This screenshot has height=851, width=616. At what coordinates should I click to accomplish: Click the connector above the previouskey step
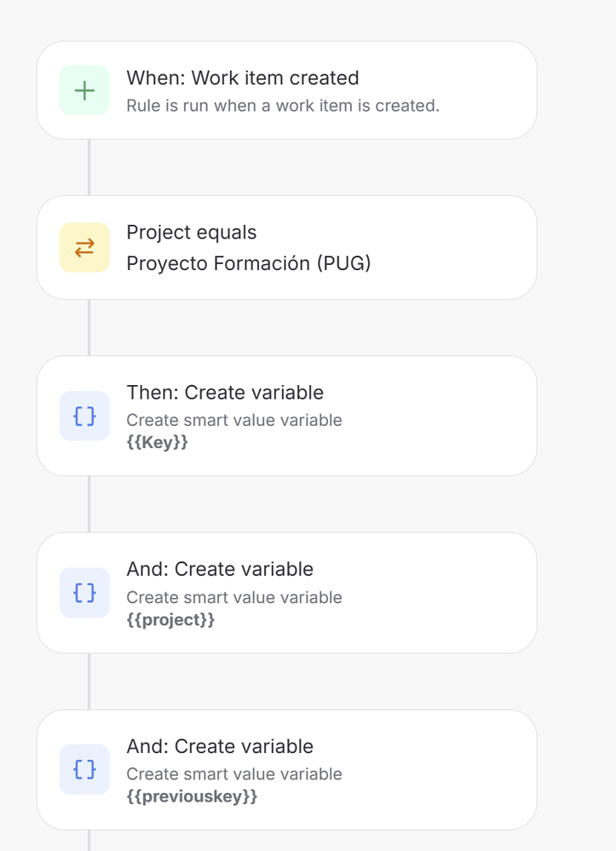click(89, 681)
